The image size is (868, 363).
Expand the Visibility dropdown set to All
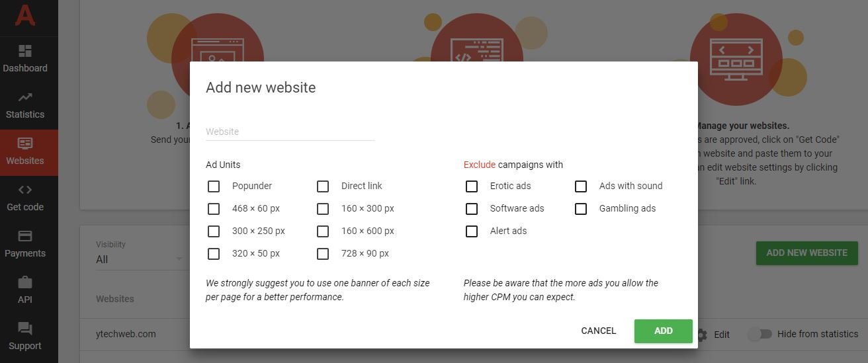pyautogui.click(x=140, y=259)
